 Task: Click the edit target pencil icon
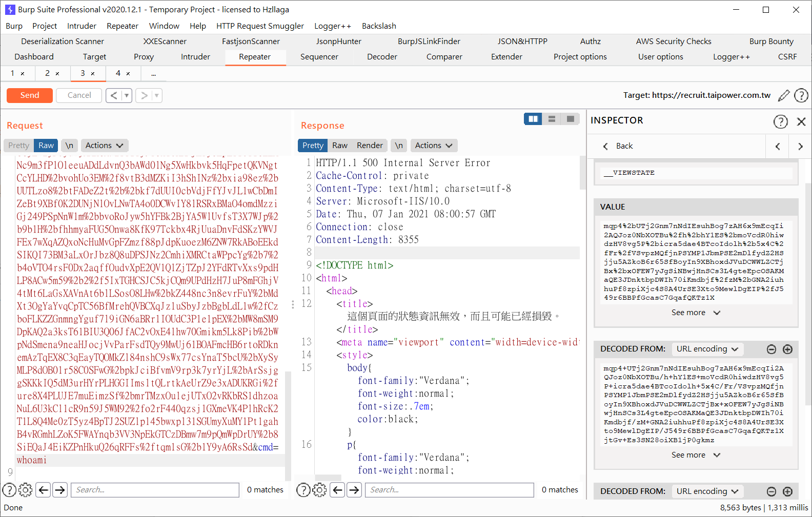pyautogui.click(x=784, y=95)
